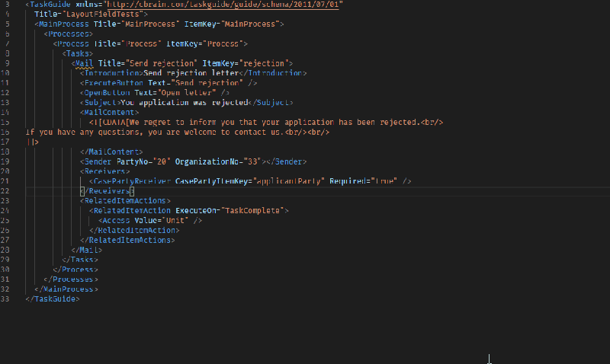Click the Subject text "You application was rejected"
The height and width of the screenshot is (364, 610).
pos(185,103)
